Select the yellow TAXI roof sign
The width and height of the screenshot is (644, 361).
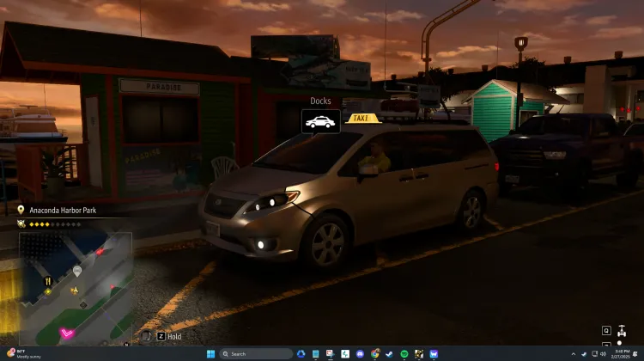[362, 118]
